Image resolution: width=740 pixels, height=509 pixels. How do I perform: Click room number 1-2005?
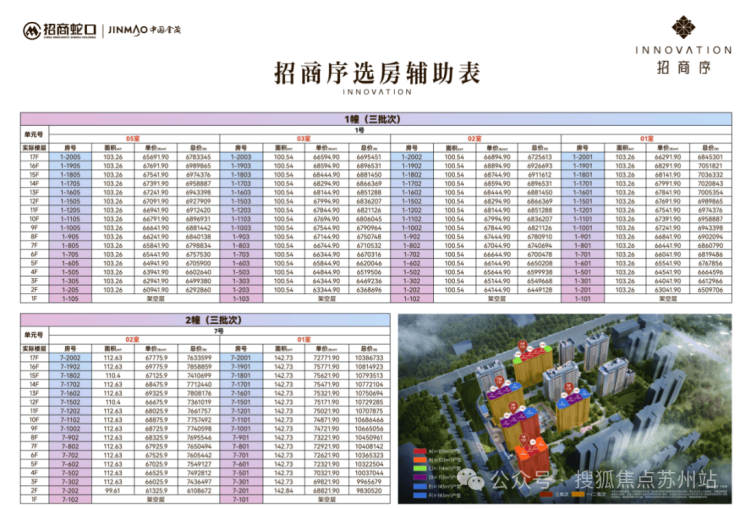coord(70,157)
